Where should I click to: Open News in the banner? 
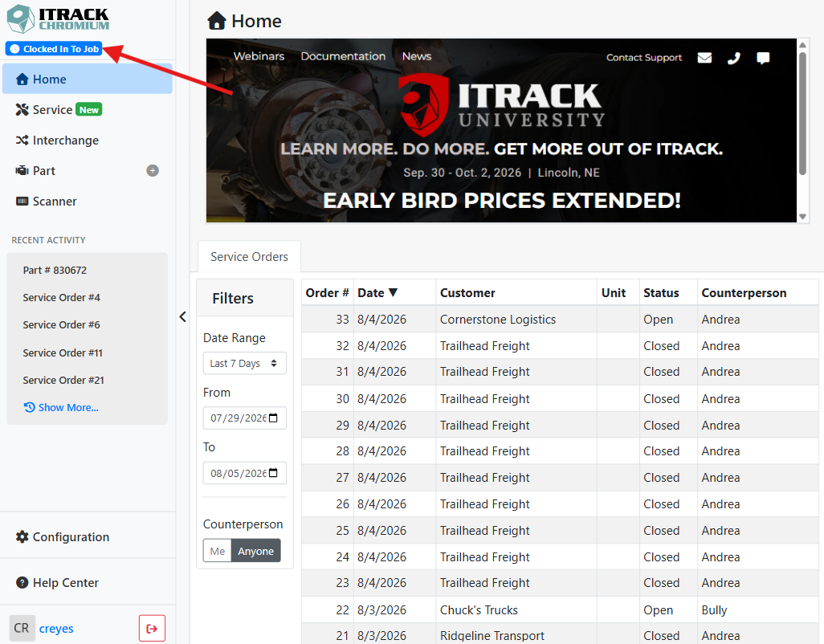(x=417, y=56)
